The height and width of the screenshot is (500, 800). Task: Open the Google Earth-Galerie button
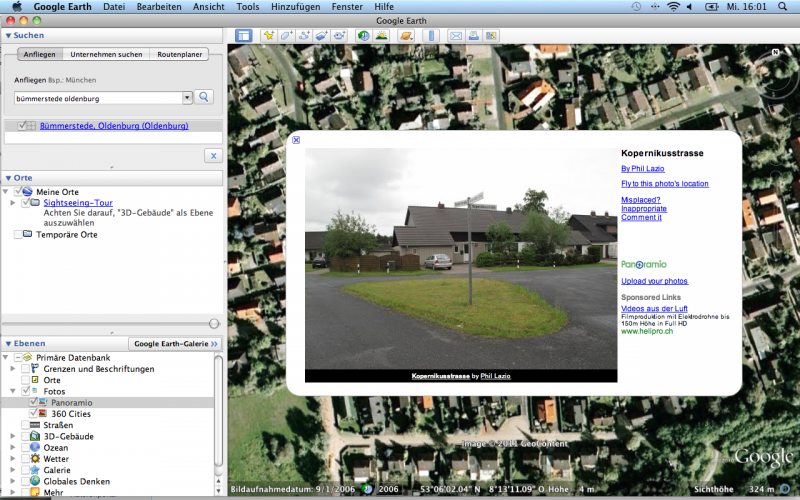tap(175, 343)
